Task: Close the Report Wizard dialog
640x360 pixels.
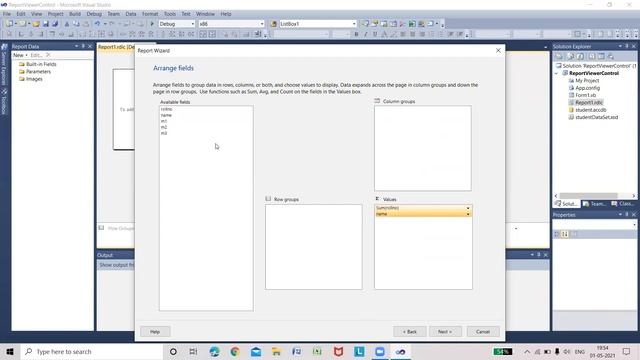Action: [x=498, y=50]
